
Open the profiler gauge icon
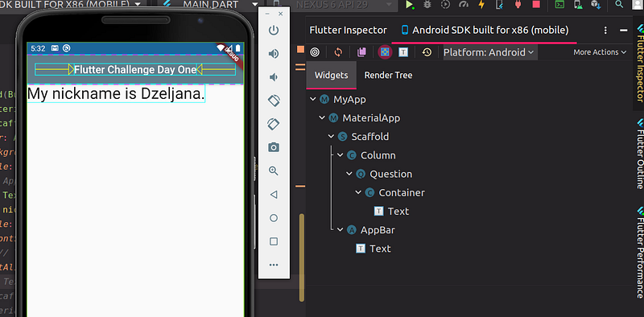464,5
